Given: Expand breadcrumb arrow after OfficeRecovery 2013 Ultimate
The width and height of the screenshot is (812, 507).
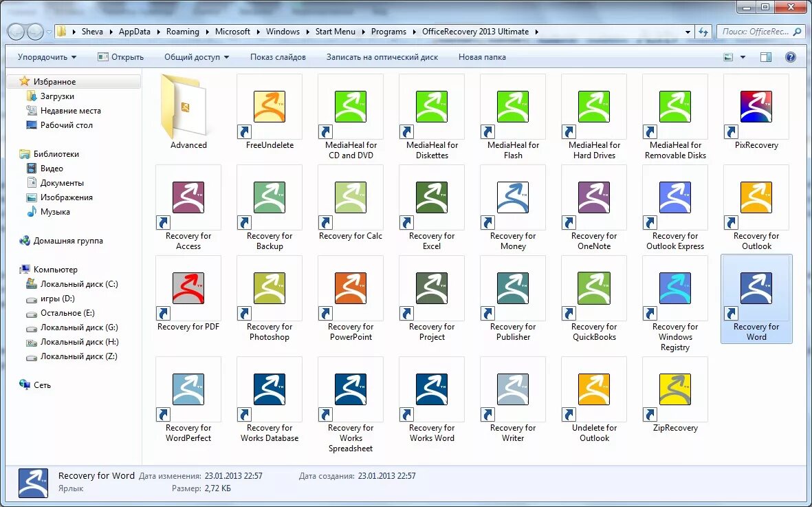Looking at the screenshot, I should (x=536, y=32).
